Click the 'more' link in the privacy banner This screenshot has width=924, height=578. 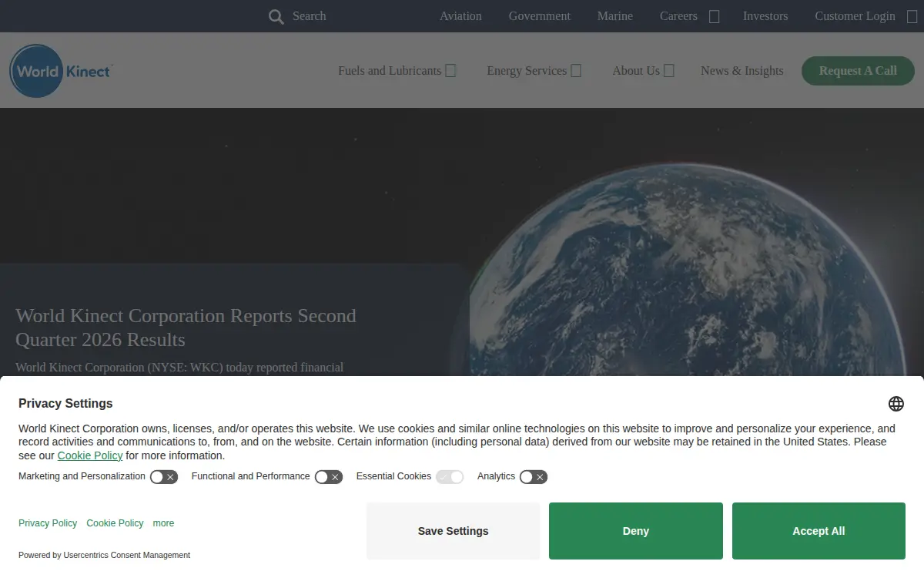163,523
